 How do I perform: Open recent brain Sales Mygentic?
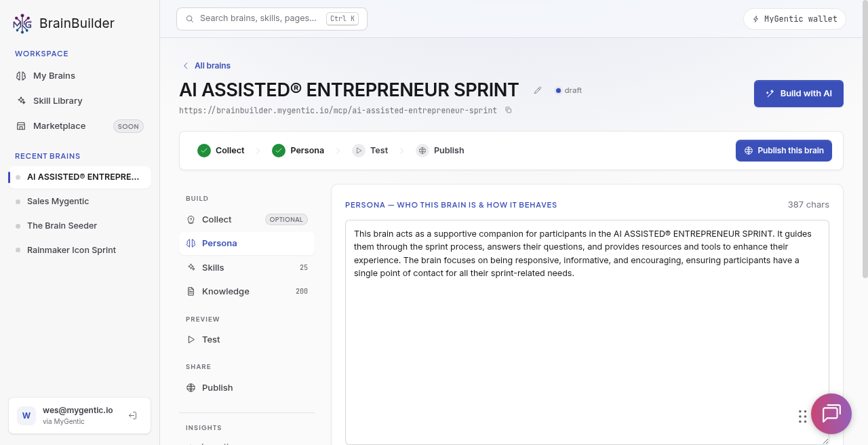coord(79,201)
